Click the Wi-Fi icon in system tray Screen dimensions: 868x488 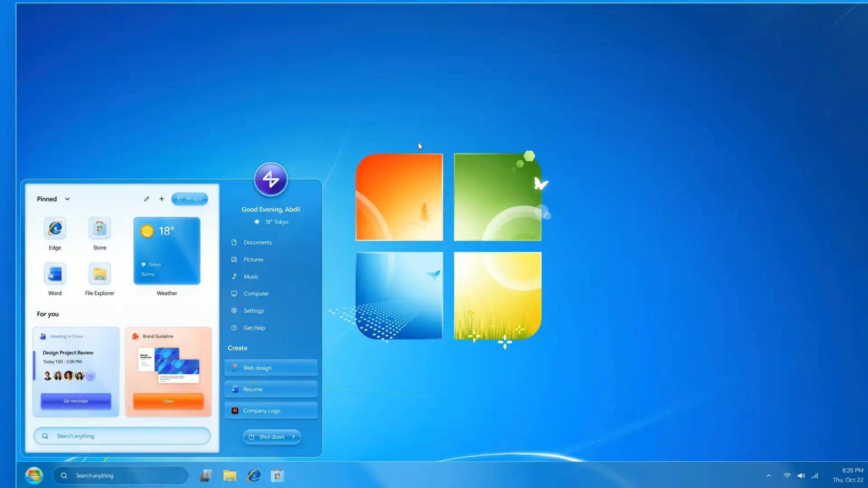(x=787, y=476)
